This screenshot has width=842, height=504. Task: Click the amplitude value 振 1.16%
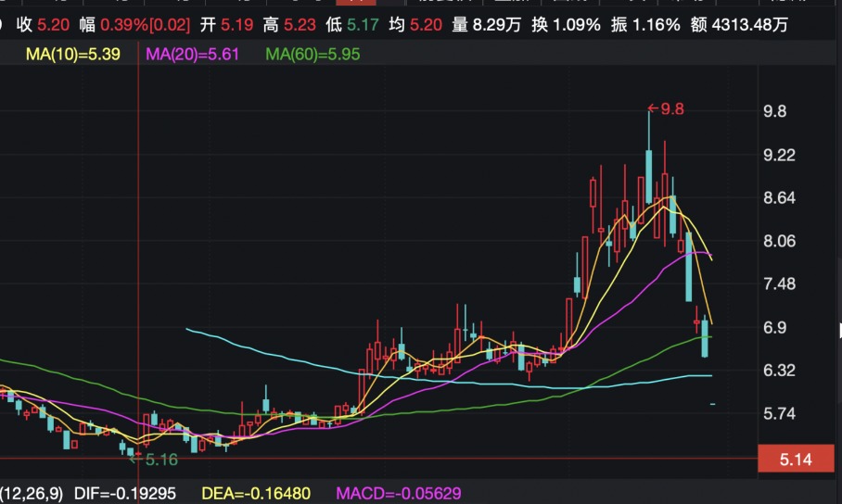[x=644, y=25]
